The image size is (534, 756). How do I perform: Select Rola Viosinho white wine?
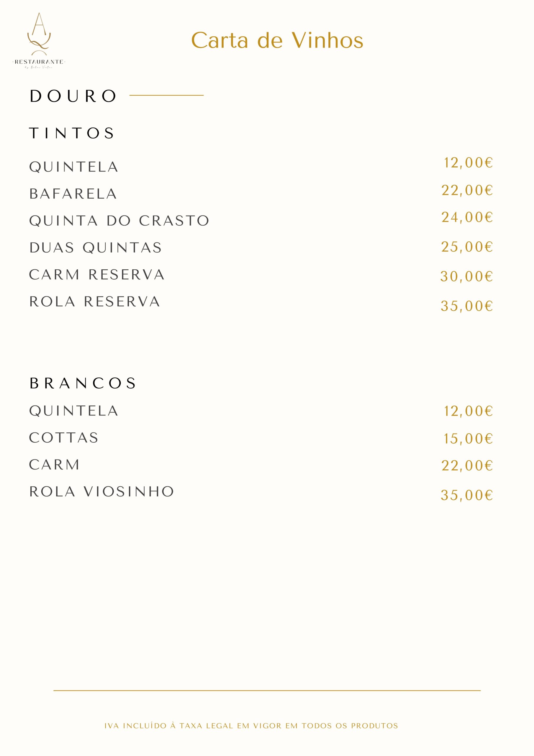tap(102, 492)
